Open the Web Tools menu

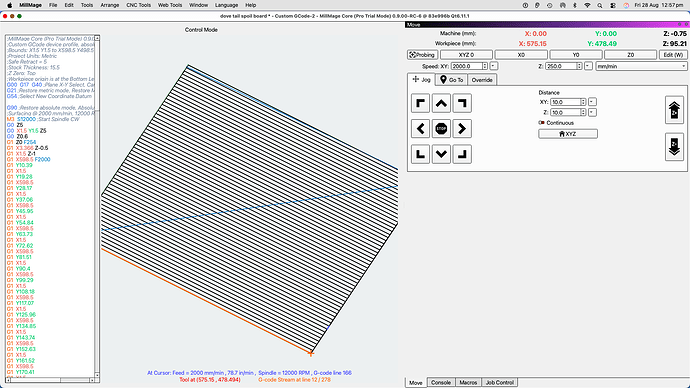point(170,5)
